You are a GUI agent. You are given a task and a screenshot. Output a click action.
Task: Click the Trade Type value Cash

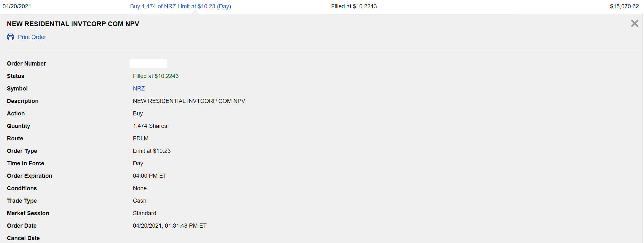(139, 201)
